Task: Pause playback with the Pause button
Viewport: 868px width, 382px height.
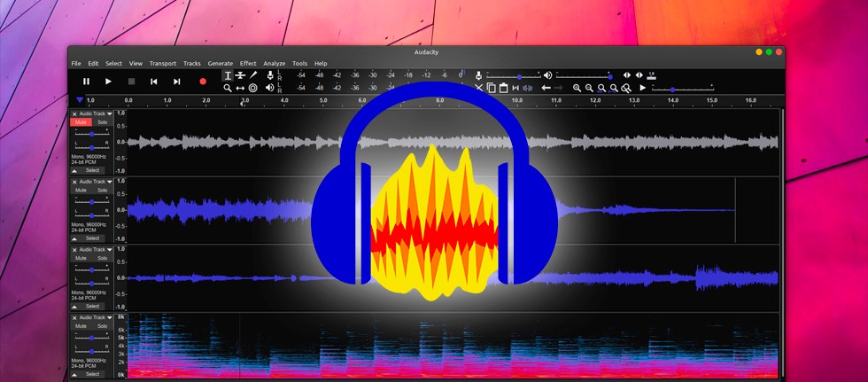Action: click(87, 82)
